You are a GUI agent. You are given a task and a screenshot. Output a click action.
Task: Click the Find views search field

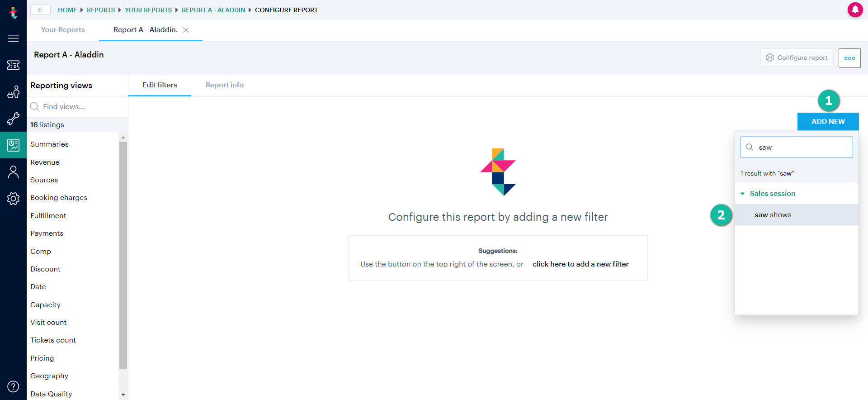pyautogui.click(x=77, y=107)
